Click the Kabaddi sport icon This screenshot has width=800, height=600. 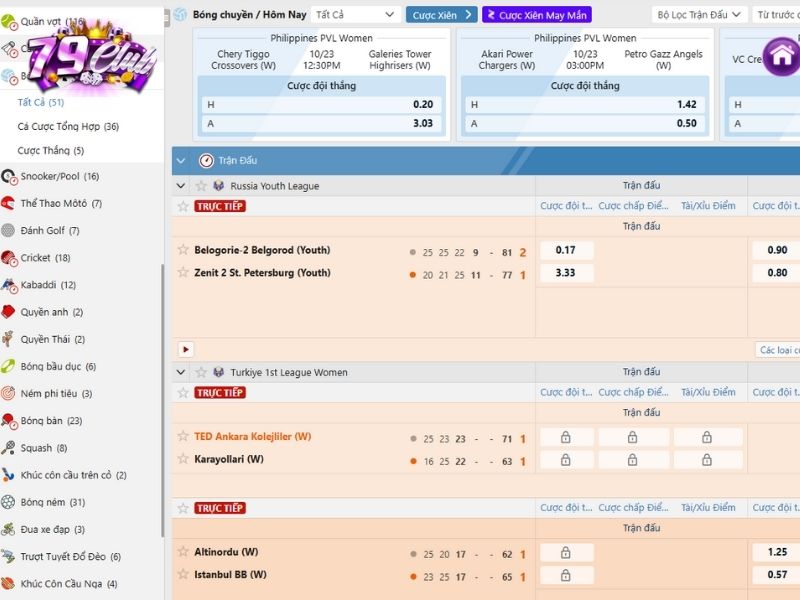tap(8, 285)
